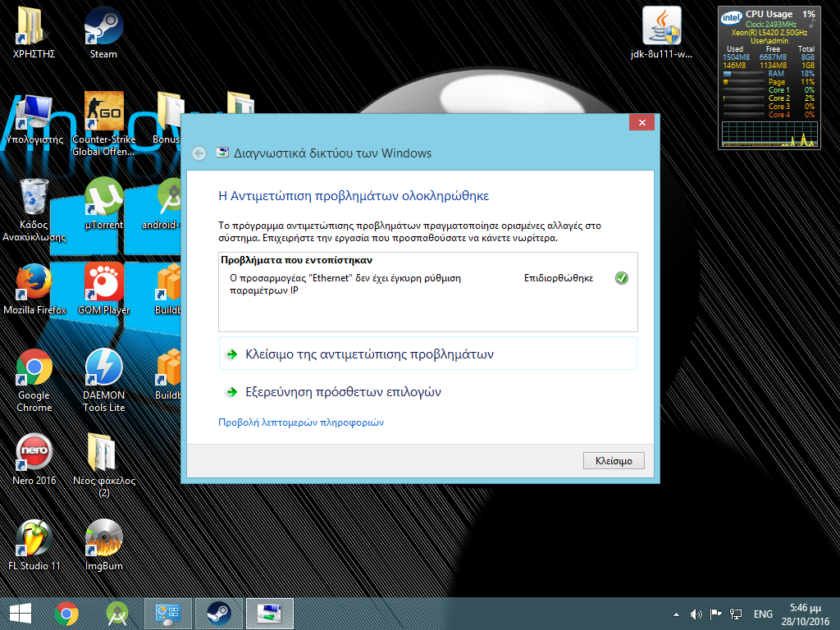Open GOM Player desktop shortcut
This screenshot has height=630, width=840.
(x=103, y=283)
